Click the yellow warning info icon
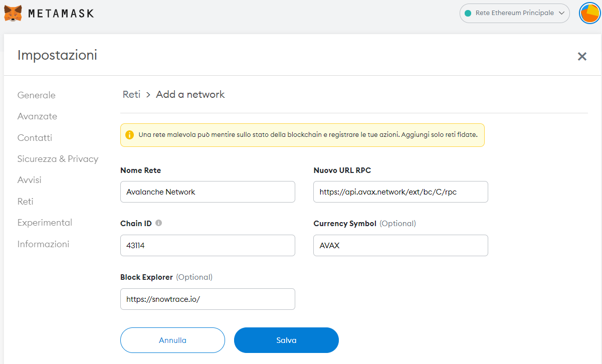Screen dimensions: 602x364 [x=130, y=135]
